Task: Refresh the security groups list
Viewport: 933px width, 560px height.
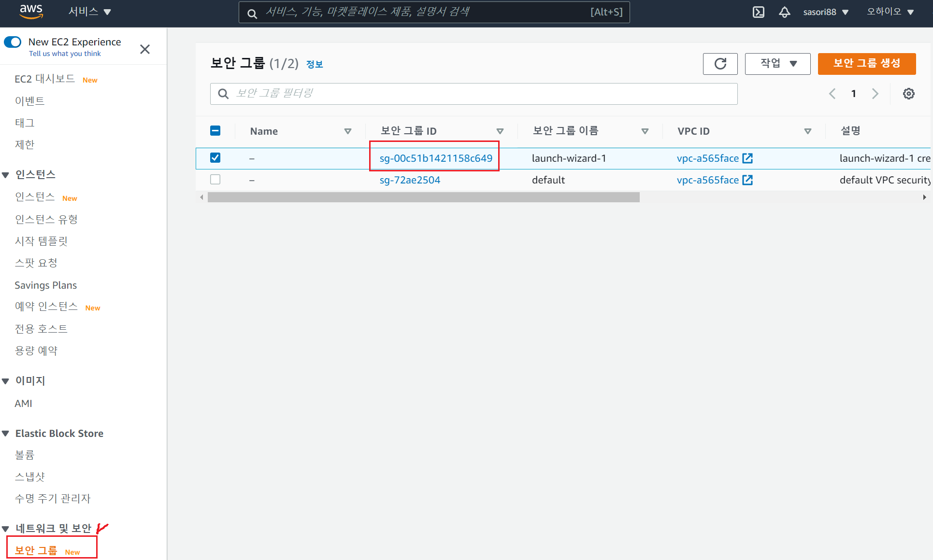Action: coord(720,64)
